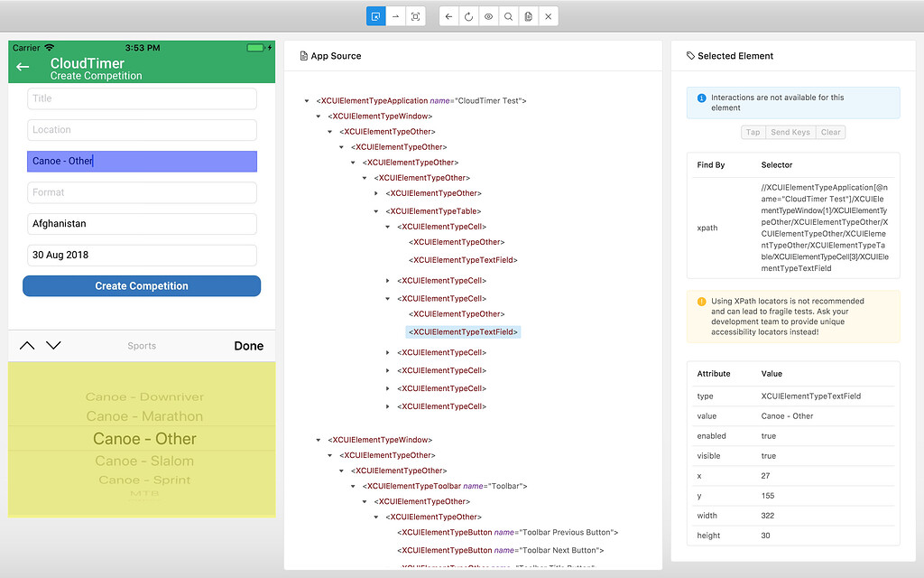
Task: Tap the blue Create Competition button
Action: pos(142,286)
